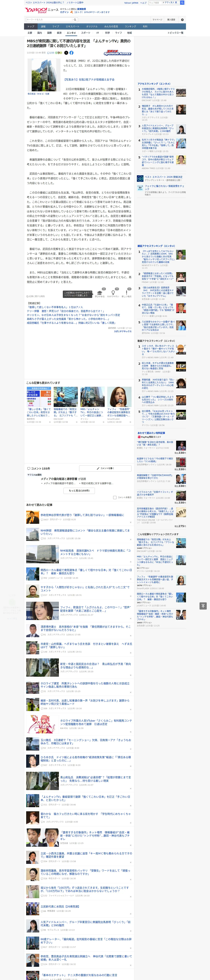Screen dimensions: 210x980
Task: Select the 有料 navigation tab
Action: (x=145, y=27)
